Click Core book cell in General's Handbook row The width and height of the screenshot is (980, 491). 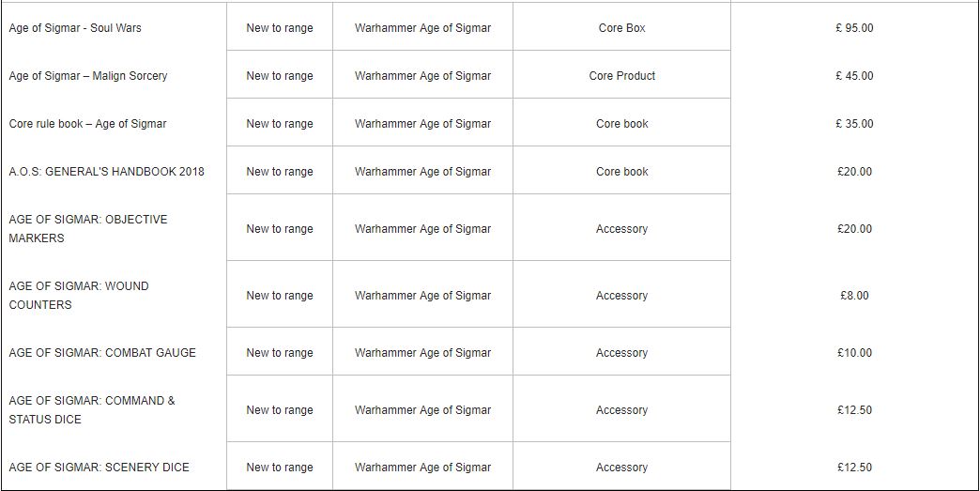pos(621,172)
